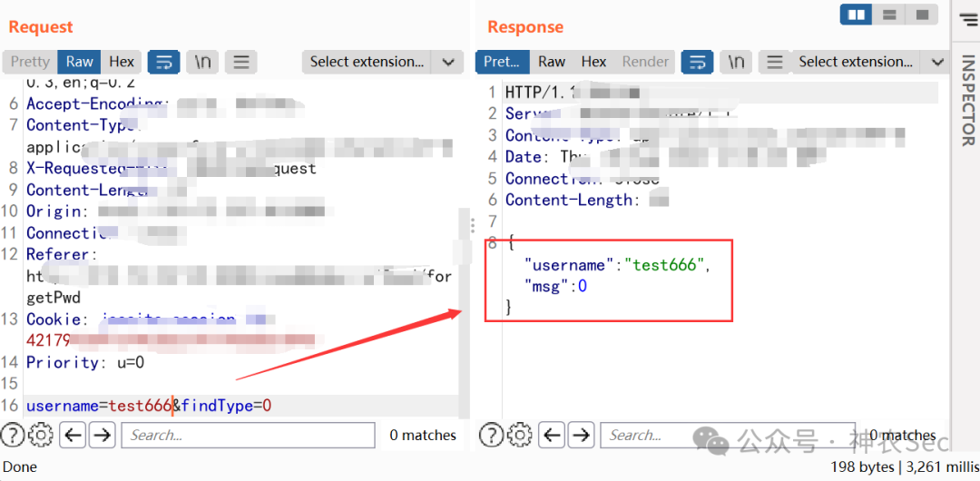Click the username=test666 body line

pyautogui.click(x=149, y=406)
